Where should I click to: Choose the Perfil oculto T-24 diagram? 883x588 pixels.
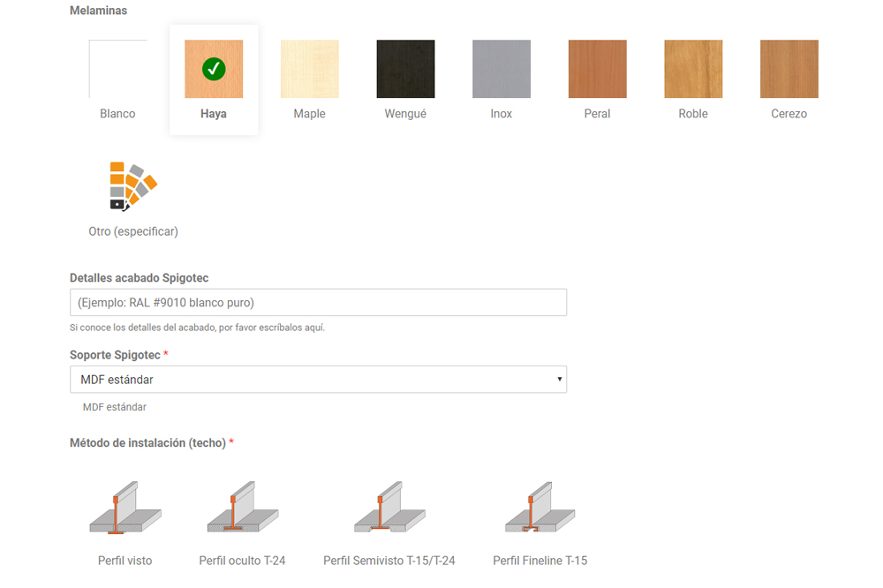[x=242, y=510]
